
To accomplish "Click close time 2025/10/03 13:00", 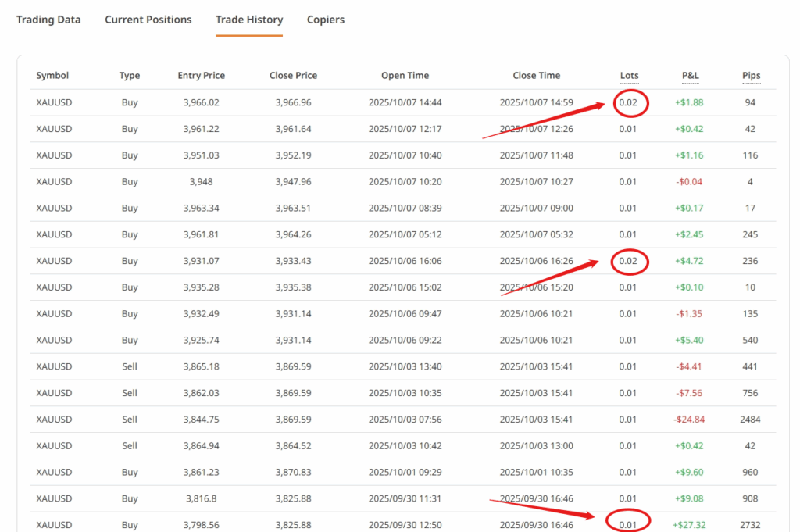I will coord(536,446).
